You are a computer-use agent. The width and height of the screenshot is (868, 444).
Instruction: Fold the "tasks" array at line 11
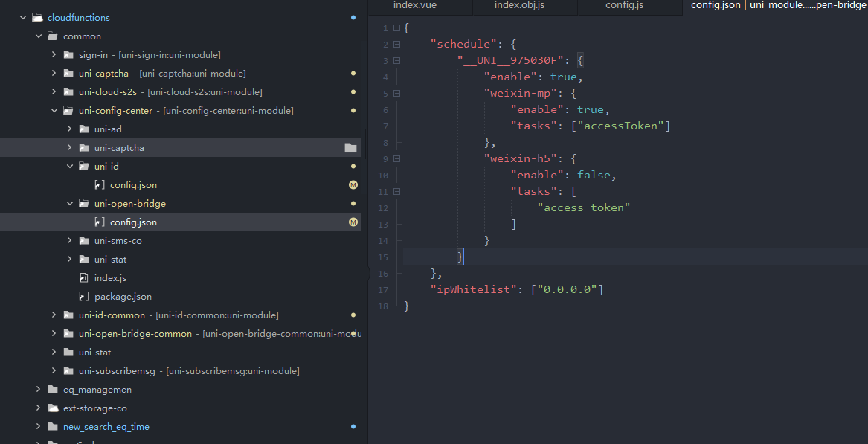pos(396,192)
